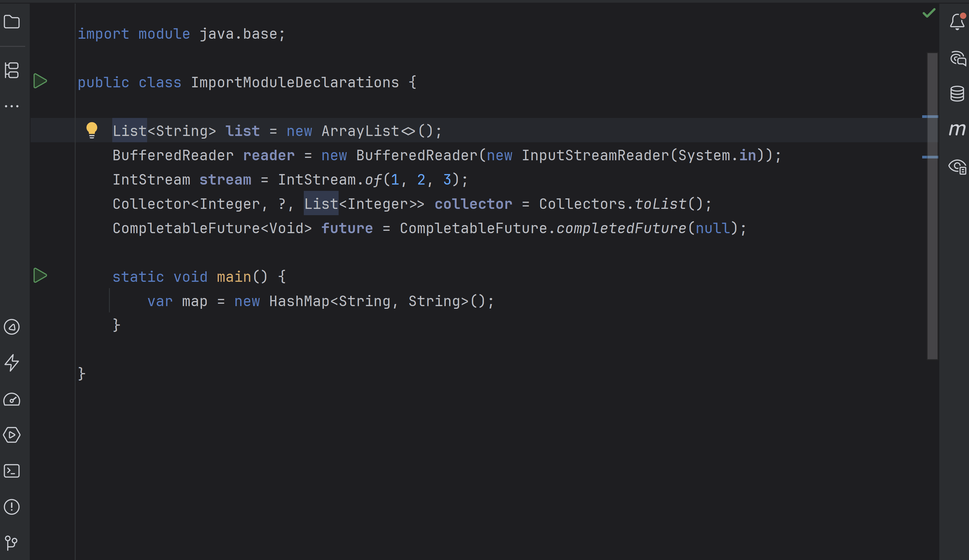This screenshot has height=560, width=969.
Task: Click the 'stream' variable name
Action: point(225,179)
